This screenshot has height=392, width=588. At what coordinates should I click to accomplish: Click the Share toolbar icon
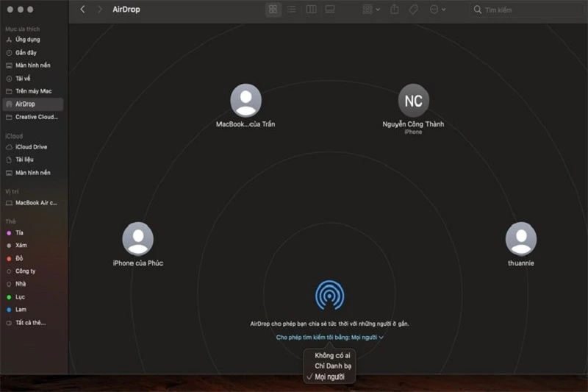pos(395,10)
